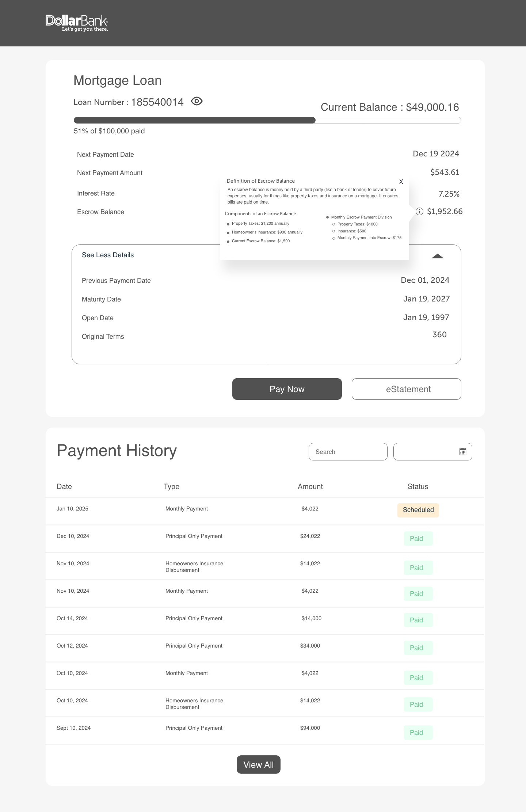Close the escrow balance definition popup
Viewport: 526px width, 812px height.
click(x=401, y=182)
